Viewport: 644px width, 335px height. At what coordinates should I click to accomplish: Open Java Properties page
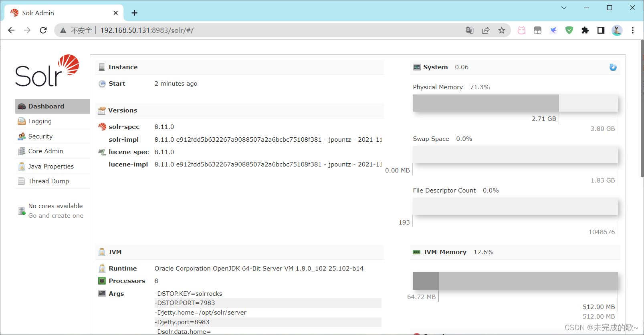[x=52, y=166]
